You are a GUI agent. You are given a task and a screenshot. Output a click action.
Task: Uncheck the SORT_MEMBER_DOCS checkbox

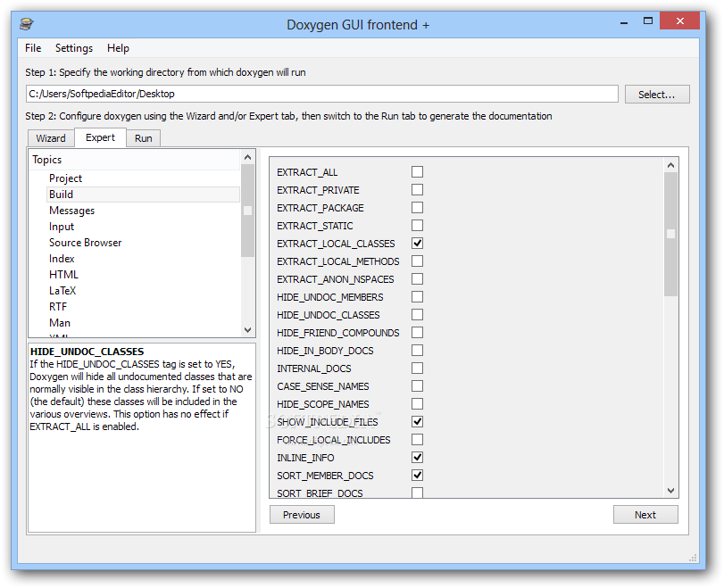[x=417, y=476]
